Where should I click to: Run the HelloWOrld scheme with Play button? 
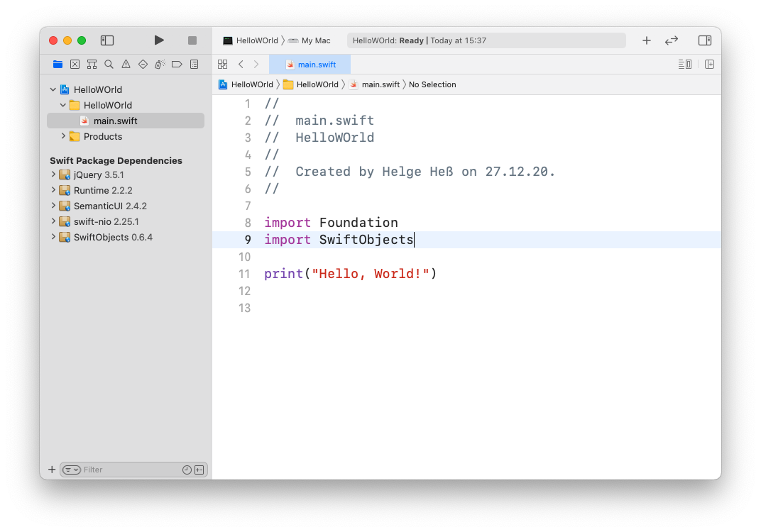pyautogui.click(x=159, y=40)
